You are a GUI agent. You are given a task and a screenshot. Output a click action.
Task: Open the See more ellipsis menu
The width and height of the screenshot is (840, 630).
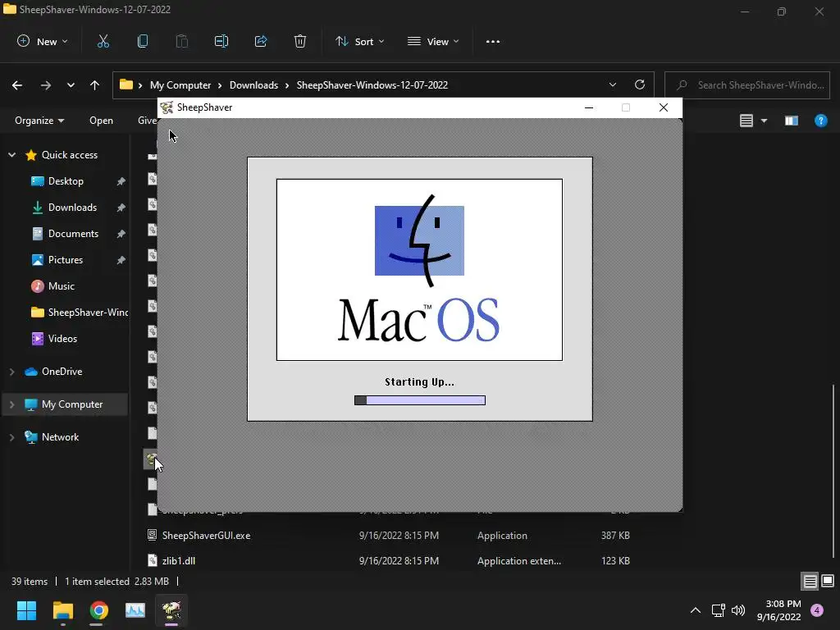pos(493,41)
